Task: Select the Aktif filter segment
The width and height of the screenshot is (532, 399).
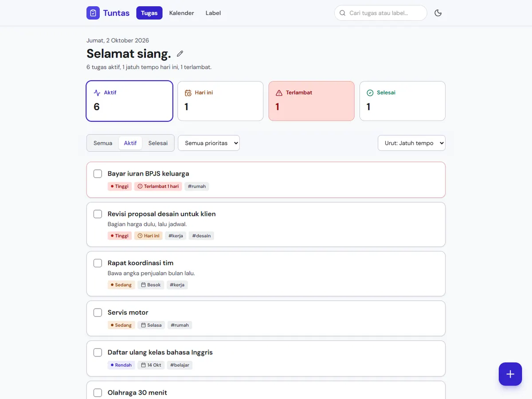Action: pos(130,143)
